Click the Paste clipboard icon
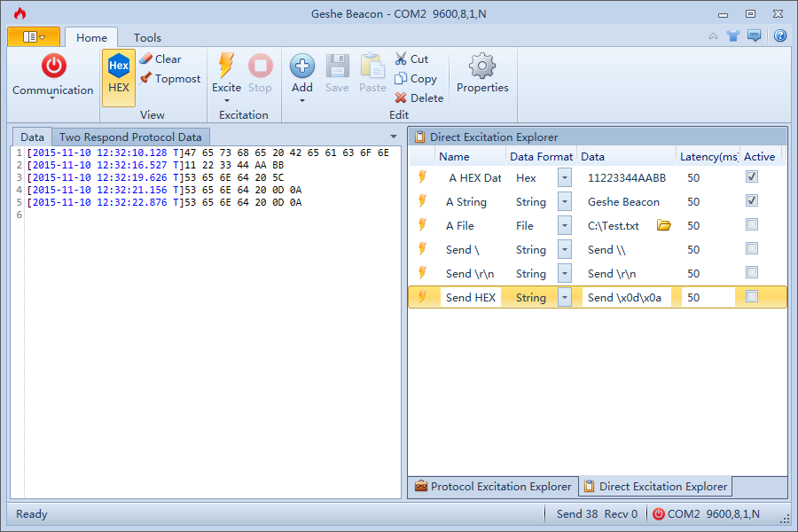This screenshot has width=798, height=532. (372, 66)
